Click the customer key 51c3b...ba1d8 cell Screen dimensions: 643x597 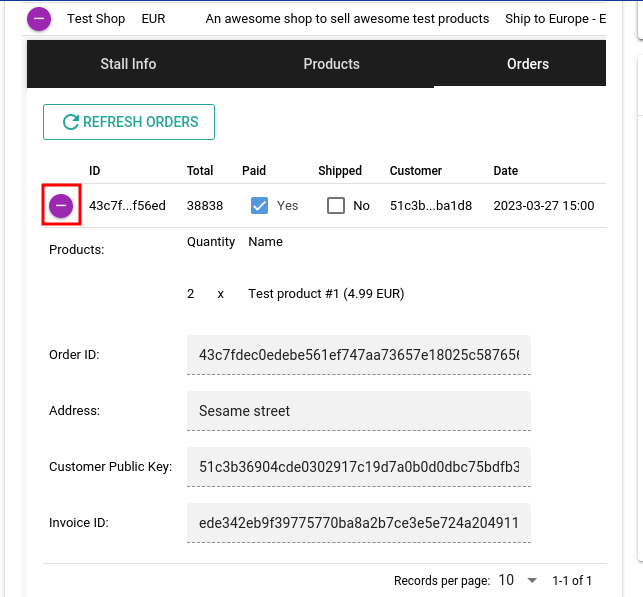(x=430, y=206)
